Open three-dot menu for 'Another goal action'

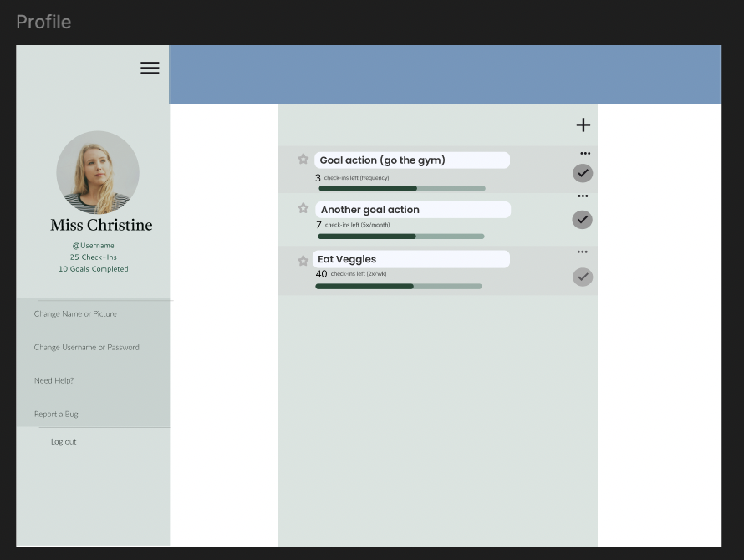click(x=583, y=196)
